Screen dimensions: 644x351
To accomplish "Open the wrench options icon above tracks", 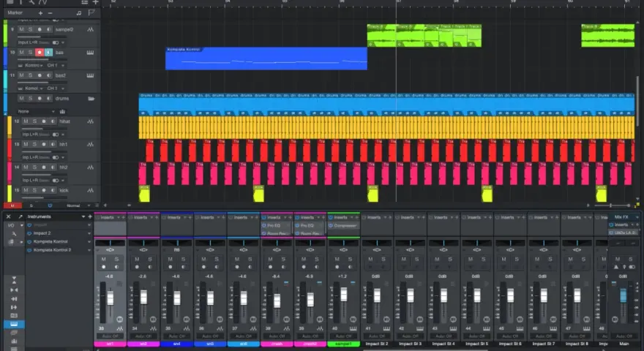I will 31,2.
